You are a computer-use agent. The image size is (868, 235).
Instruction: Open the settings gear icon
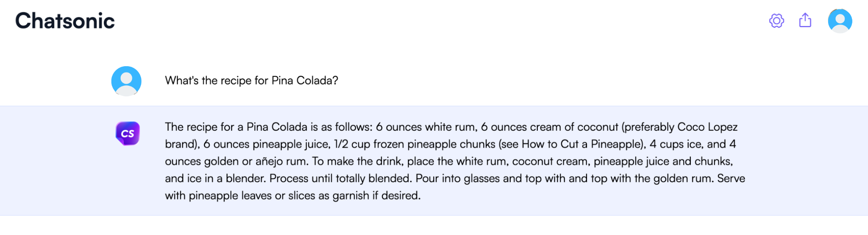tap(776, 21)
